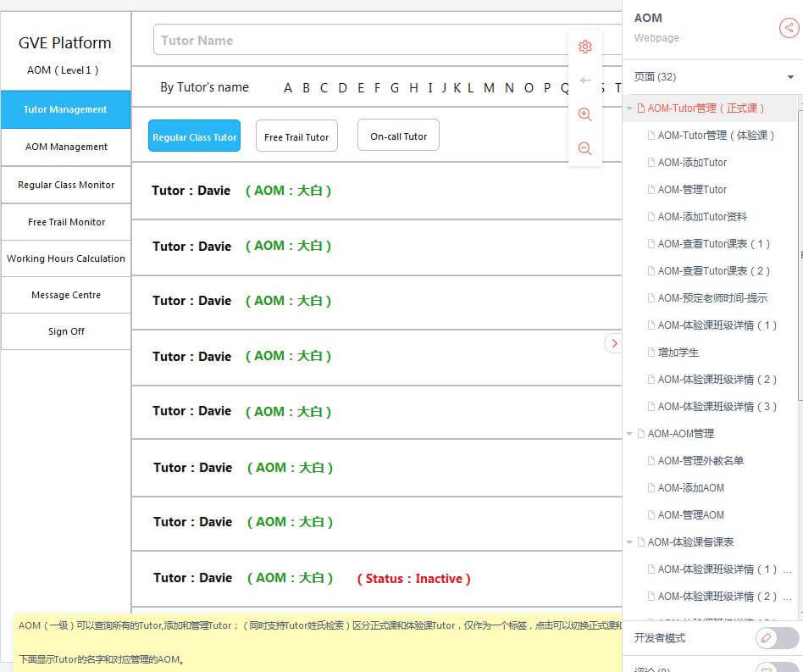Expand the 页面 (32) pages dropdown arrow
803x672 pixels.
(x=790, y=77)
